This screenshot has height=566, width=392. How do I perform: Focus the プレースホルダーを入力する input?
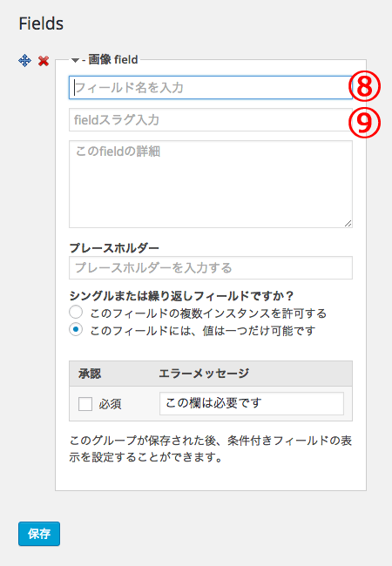(211, 268)
